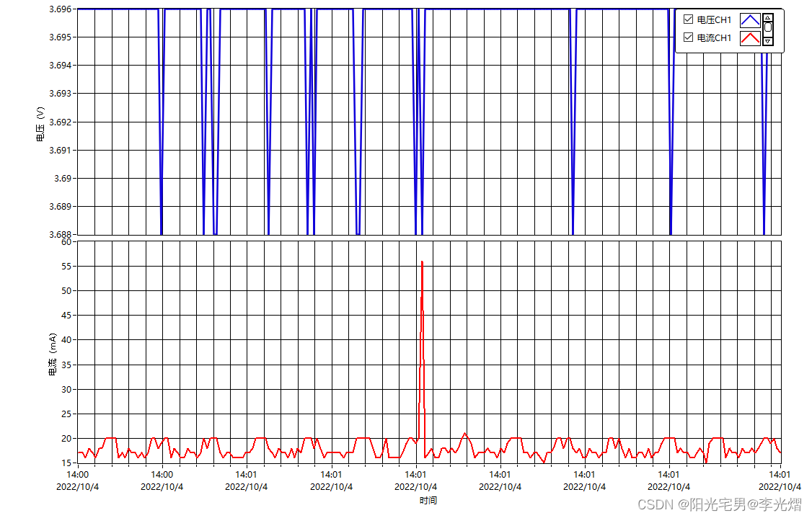
Task: Click the 时间 x-axis title
Action: point(428,501)
